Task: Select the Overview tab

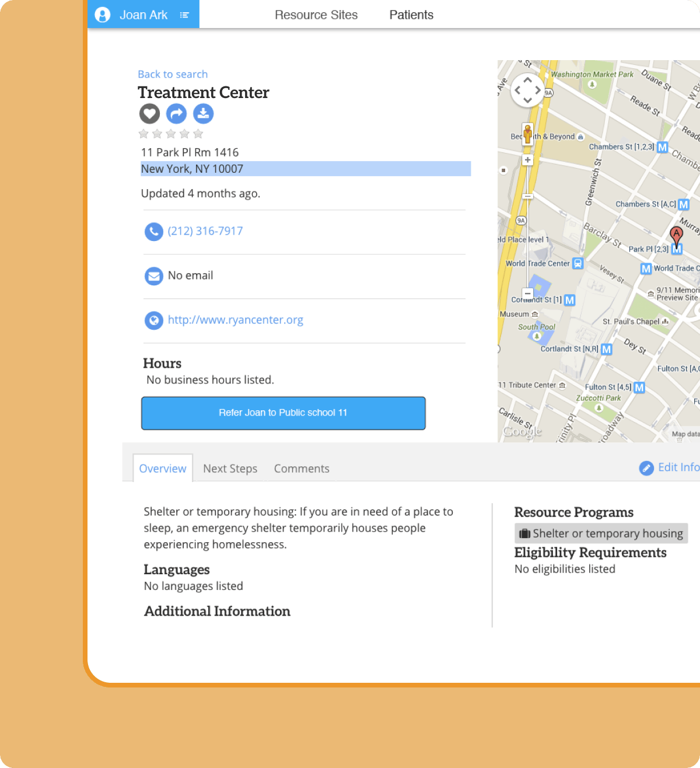Action: [x=162, y=468]
